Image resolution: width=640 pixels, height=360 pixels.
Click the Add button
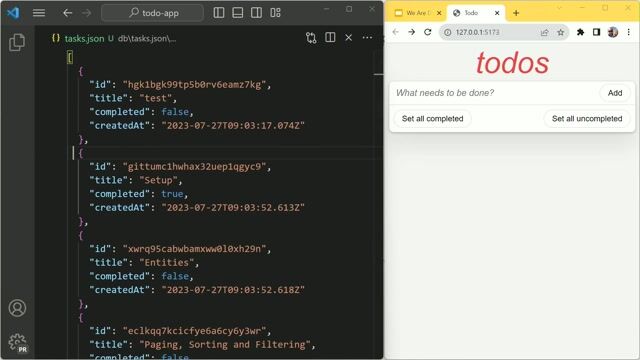[615, 93]
